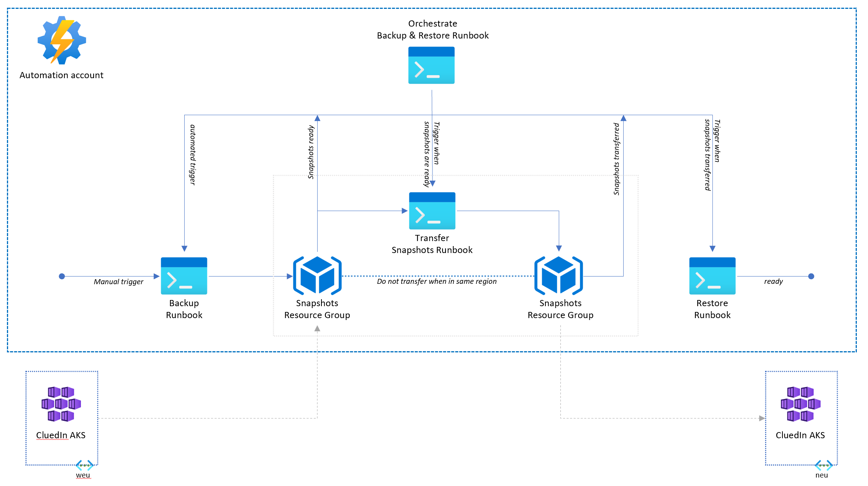Click 'Manual trigger' arrow label
This screenshot has height=486, width=868.
click(x=118, y=282)
